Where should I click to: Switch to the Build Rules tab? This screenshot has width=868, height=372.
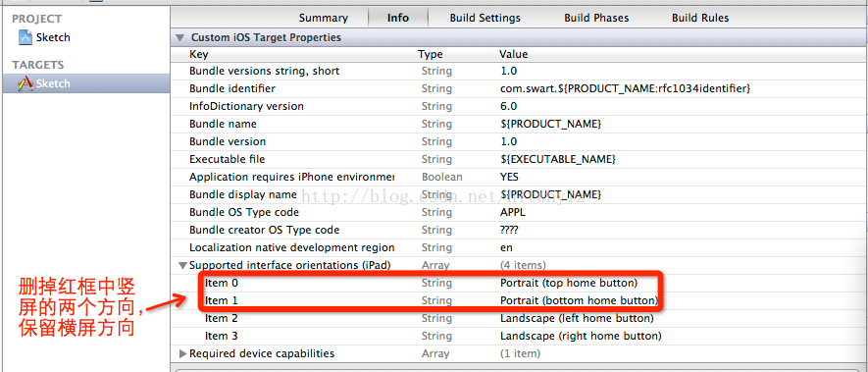700,18
